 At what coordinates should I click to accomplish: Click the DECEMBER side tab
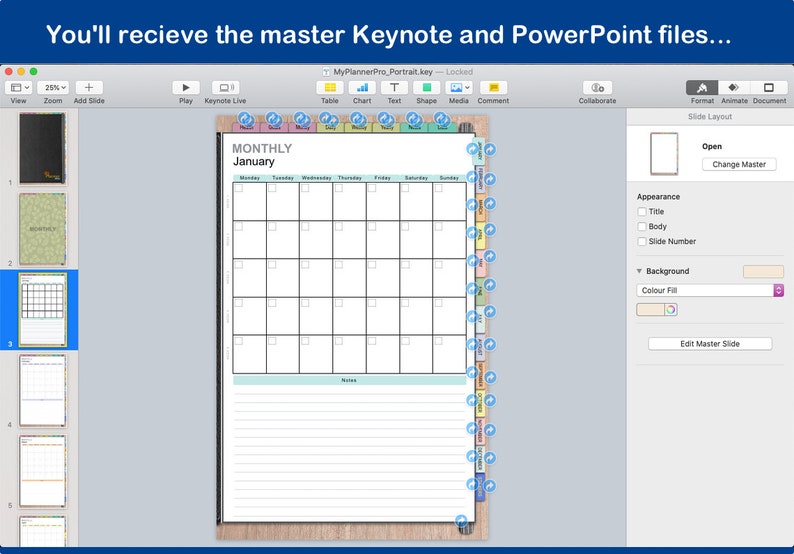click(x=480, y=459)
